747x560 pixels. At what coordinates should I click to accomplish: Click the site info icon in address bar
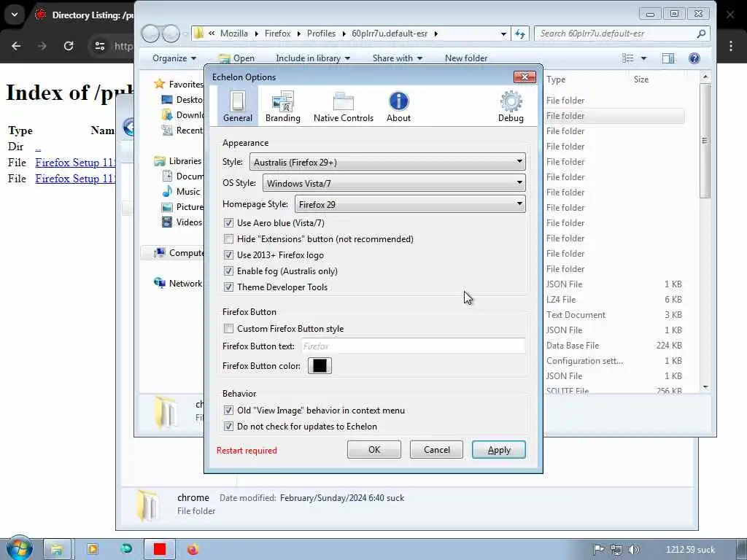(x=99, y=46)
